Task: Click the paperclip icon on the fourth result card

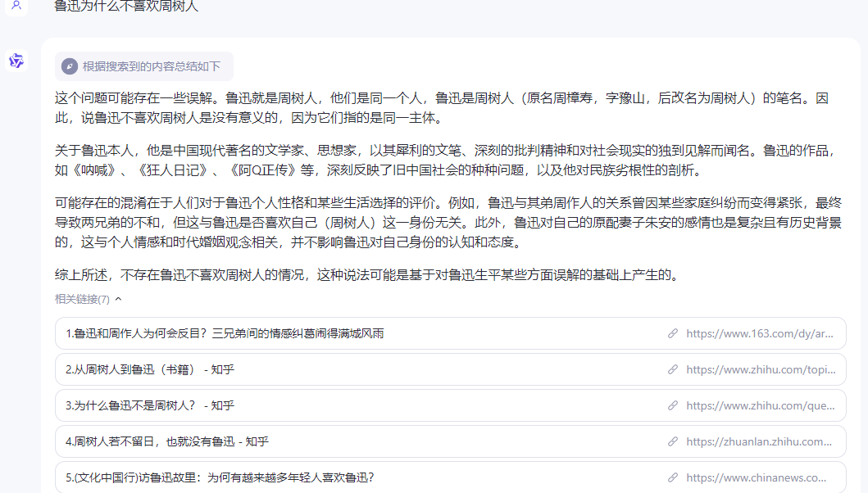Action: [x=673, y=441]
